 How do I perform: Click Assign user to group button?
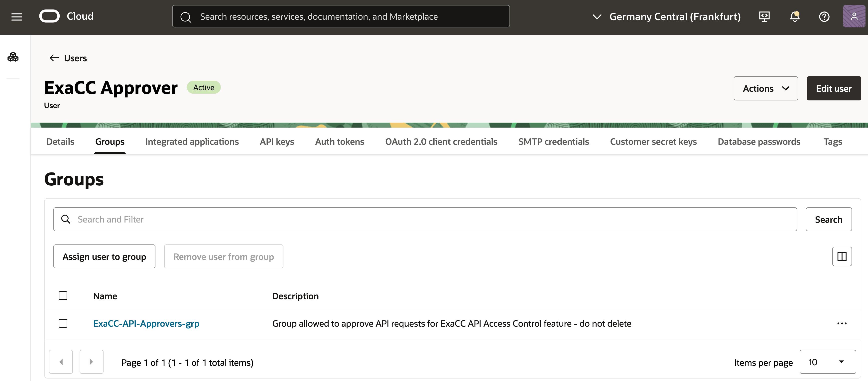click(104, 257)
